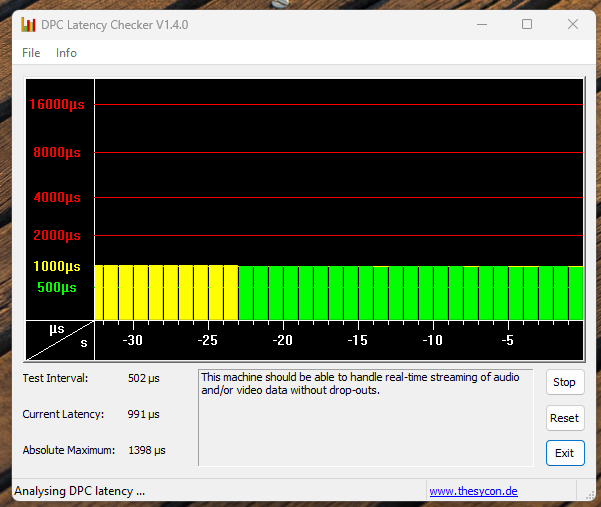Open the File menu
Image resolution: width=601 pixels, height=507 pixels.
coord(31,53)
